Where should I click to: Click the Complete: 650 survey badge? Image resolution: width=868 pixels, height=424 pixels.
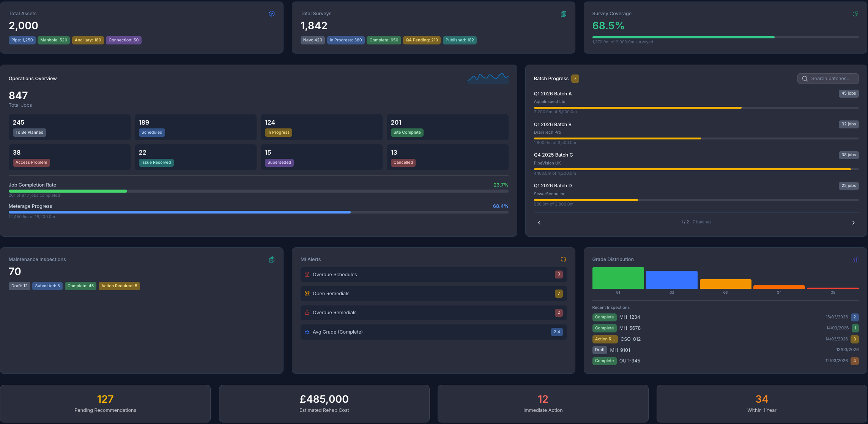click(x=384, y=40)
